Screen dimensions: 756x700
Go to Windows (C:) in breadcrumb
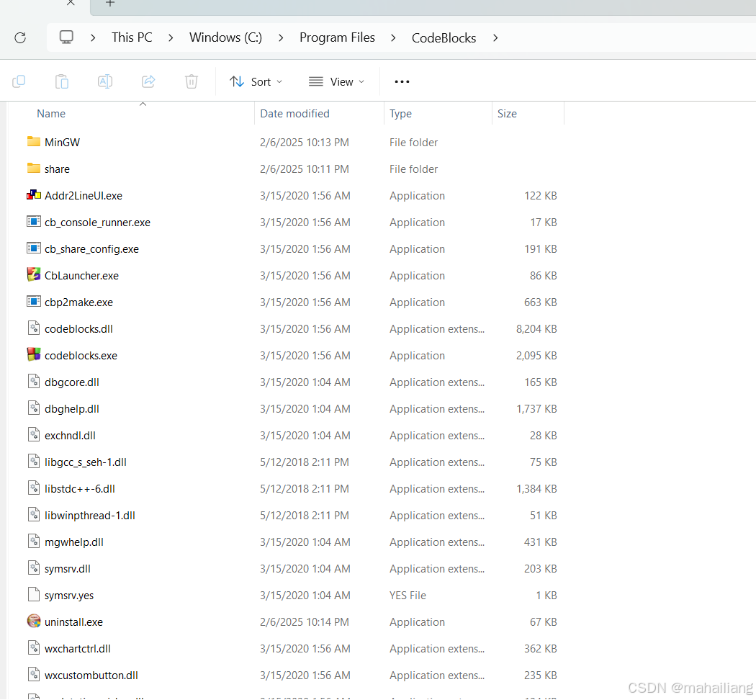tap(225, 37)
